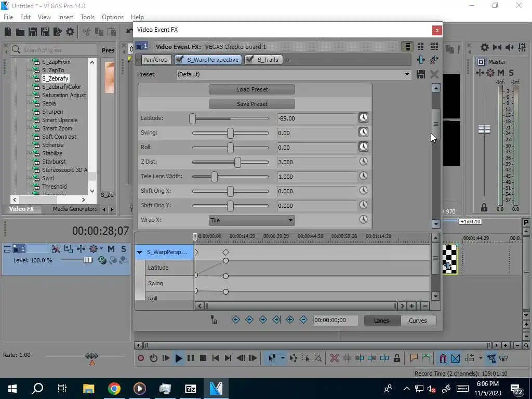The height and width of the screenshot is (399, 532).
Task: Save the current FX preset with disk icon
Action: [x=421, y=74]
